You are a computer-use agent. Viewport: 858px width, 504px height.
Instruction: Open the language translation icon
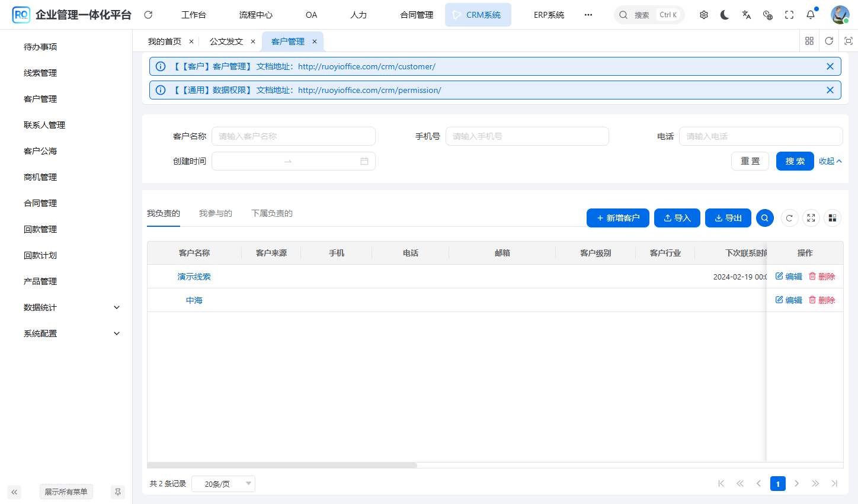click(x=747, y=15)
